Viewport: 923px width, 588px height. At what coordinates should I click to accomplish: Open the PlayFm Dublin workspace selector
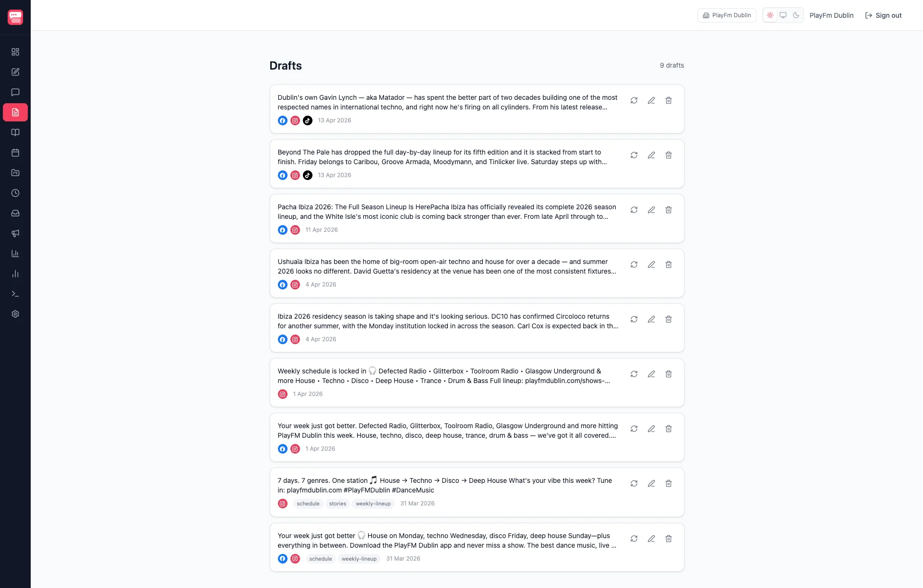click(x=726, y=15)
